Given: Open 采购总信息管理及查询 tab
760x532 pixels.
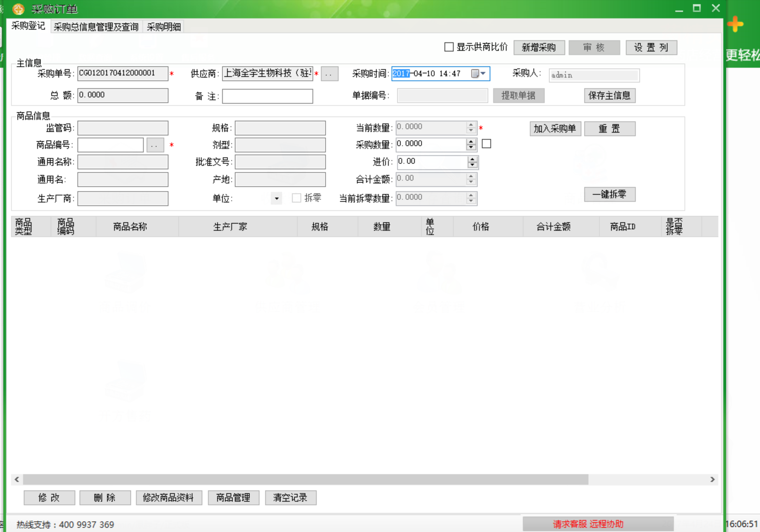Looking at the screenshot, I should click(96, 27).
